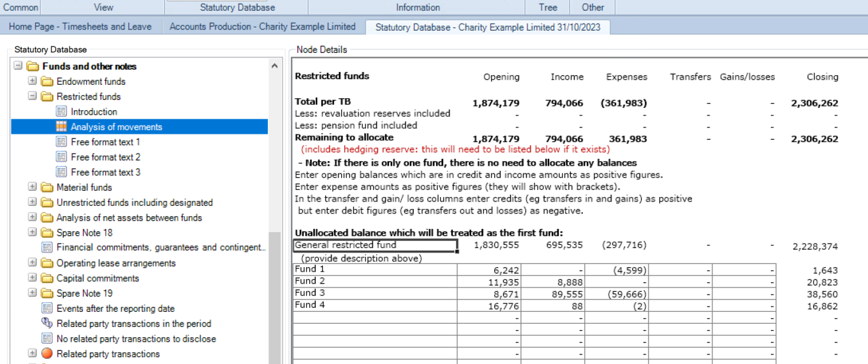Click No related party transactions document icon

click(47, 339)
